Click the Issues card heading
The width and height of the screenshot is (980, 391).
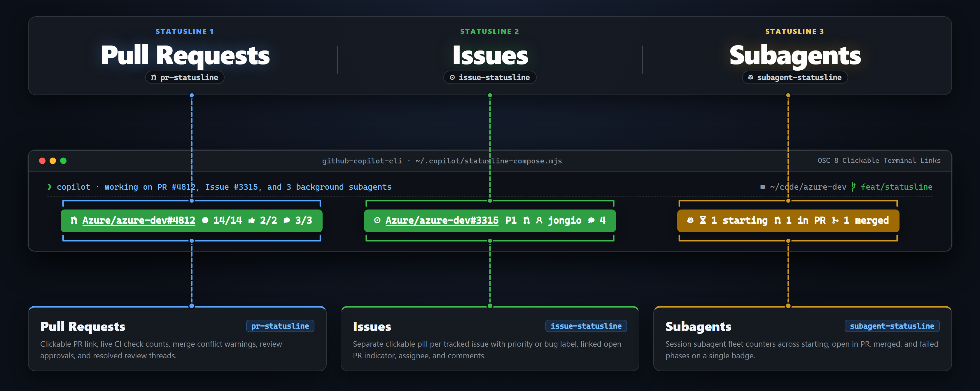372,327
